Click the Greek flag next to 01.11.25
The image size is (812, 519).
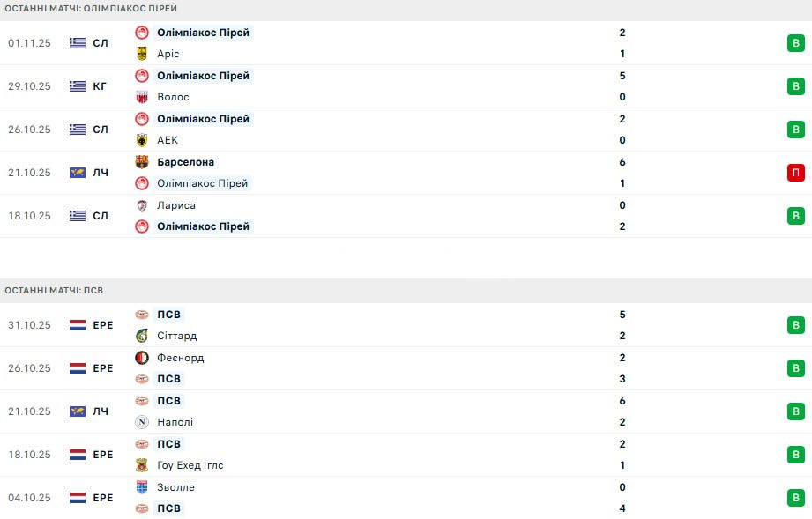pyautogui.click(x=78, y=43)
